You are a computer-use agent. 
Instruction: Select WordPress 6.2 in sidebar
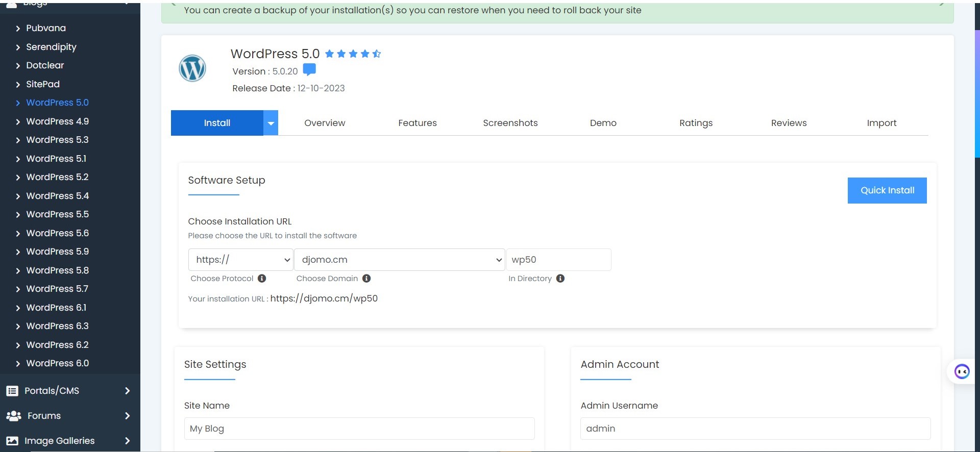pos(57,345)
